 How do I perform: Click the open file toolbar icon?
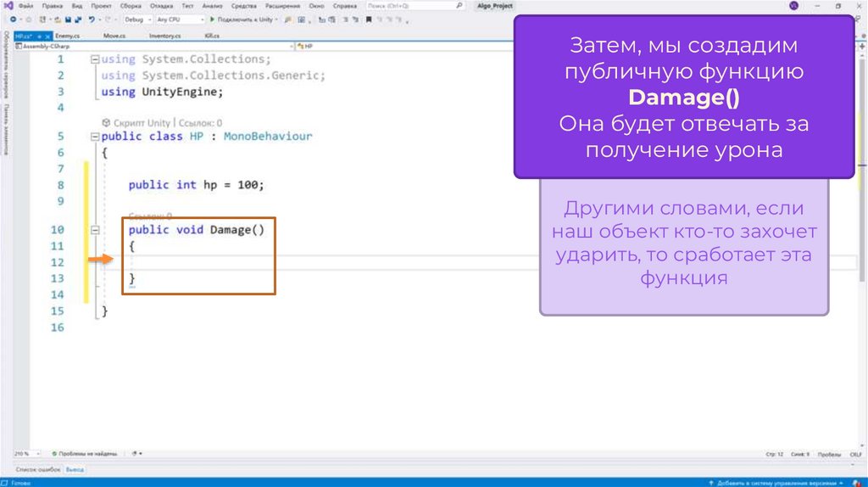point(57,20)
